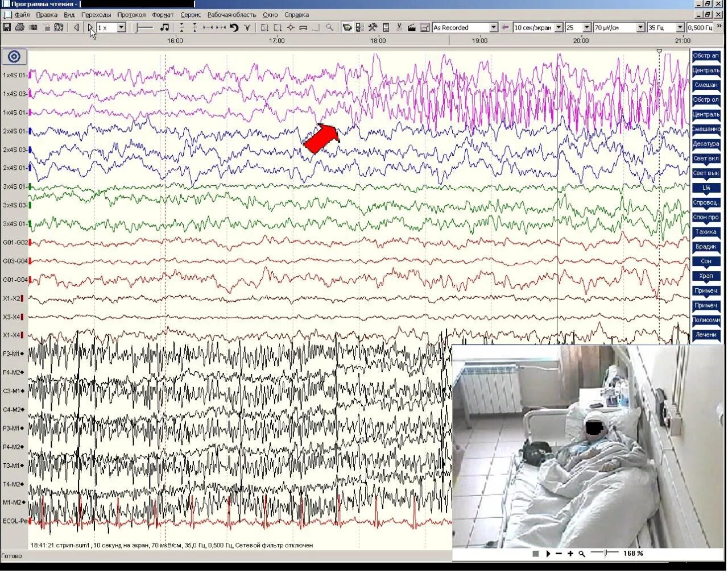This screenshot has height=582, width=728.
Task: Play backward with the left triangle button
Action: pos(77,27)
